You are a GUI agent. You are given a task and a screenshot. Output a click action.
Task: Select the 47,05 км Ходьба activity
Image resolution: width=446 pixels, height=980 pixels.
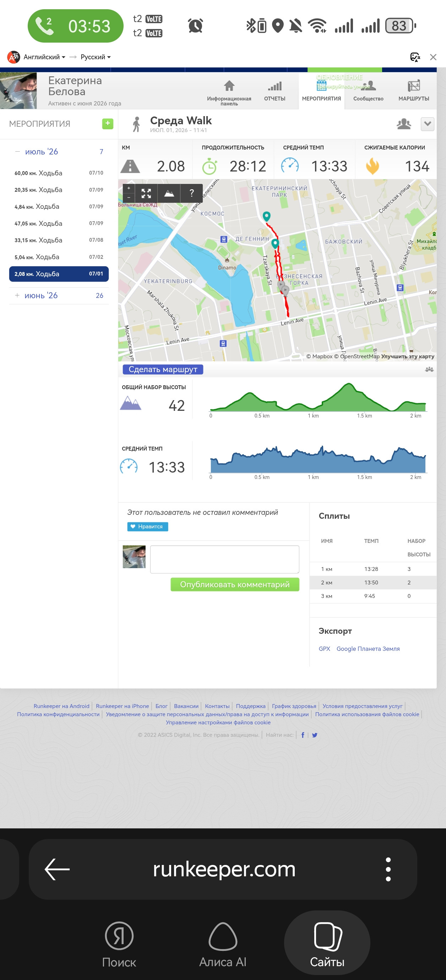point(59,223)
